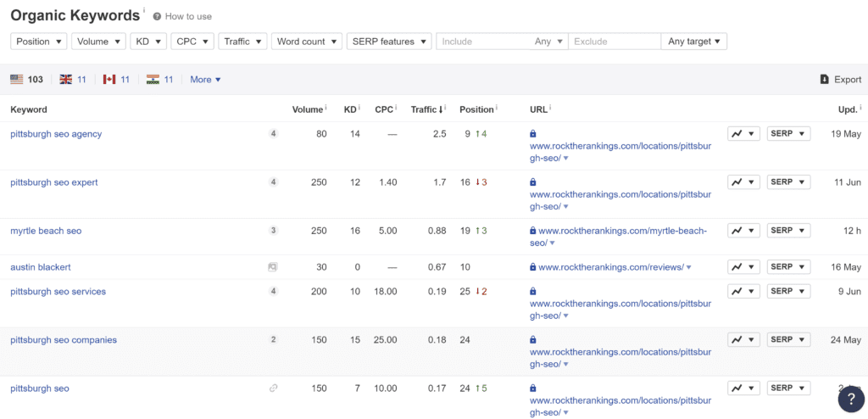Sort by the Traffic column header

pyautogui.click(x=428, y=109)
